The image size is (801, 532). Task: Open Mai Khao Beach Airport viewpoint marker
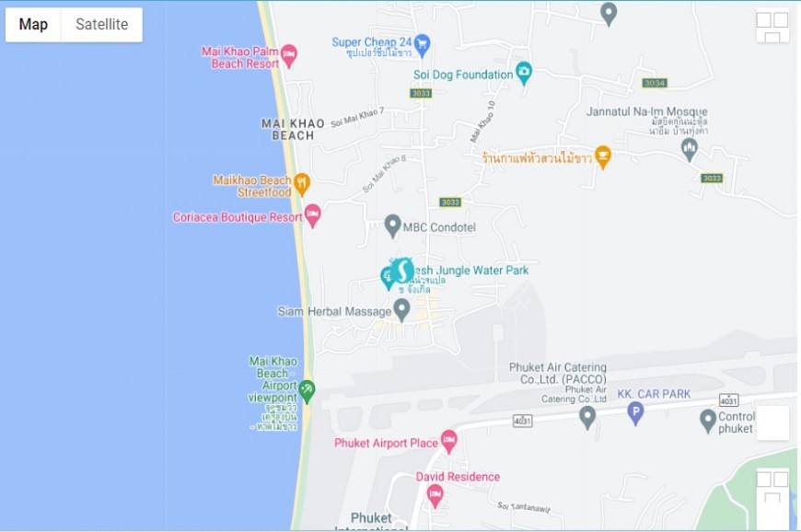[307, 392]
